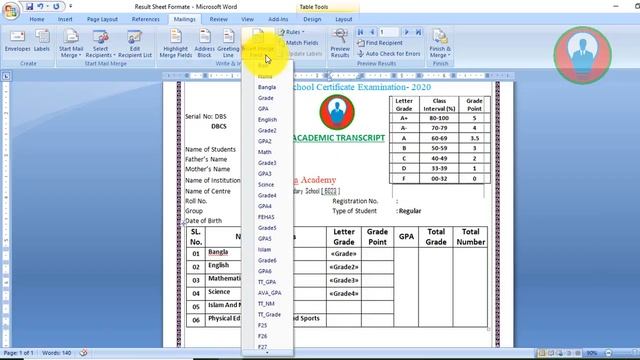Create Envelopes from the ribbon

[18, 41]
